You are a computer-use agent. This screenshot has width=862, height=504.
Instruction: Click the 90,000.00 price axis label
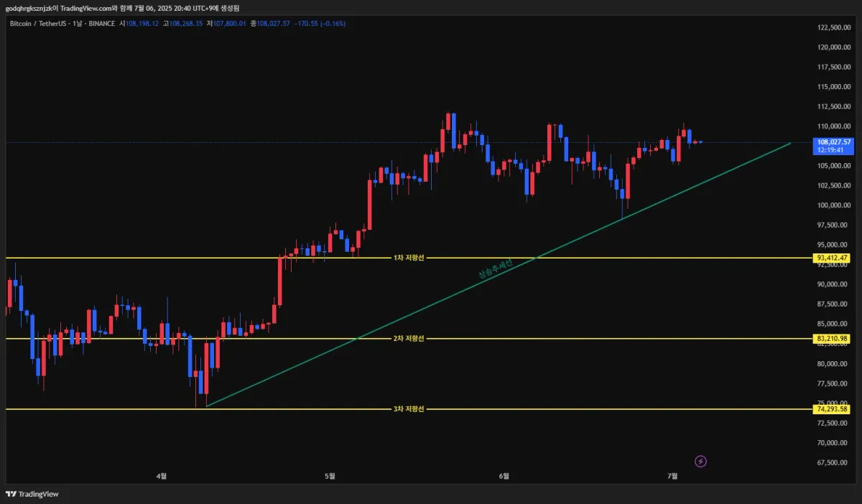[834, 284]
